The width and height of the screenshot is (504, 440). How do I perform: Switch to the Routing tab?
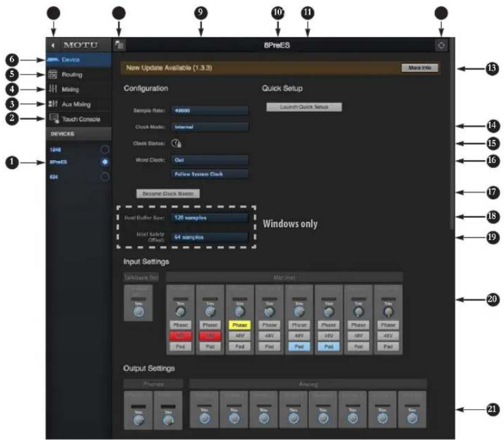(79, 74)
